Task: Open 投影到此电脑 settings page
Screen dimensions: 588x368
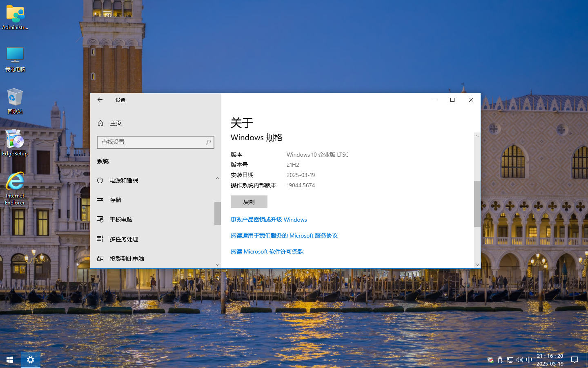Action: click(x=152, y=259)
